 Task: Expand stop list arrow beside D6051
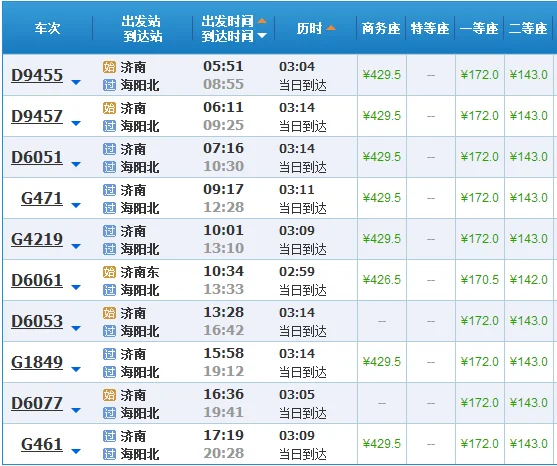[76, 164]
